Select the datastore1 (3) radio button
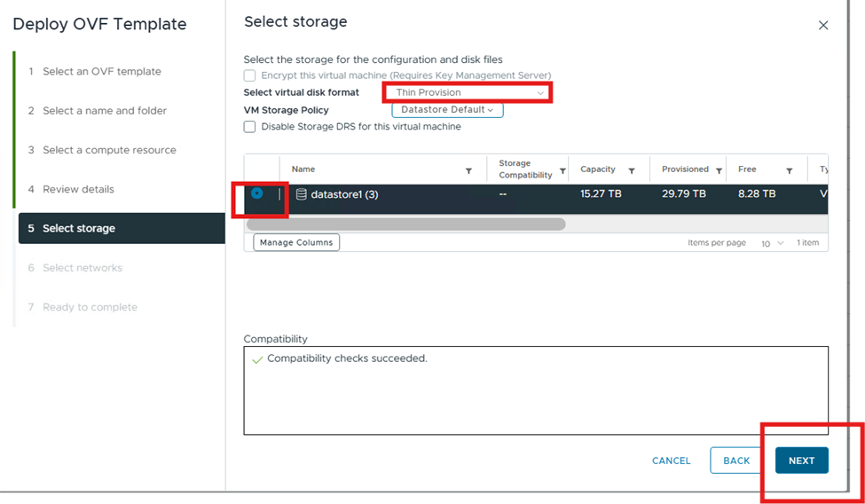This screenshot has width=865, height=504. click(x=257, y=193)
